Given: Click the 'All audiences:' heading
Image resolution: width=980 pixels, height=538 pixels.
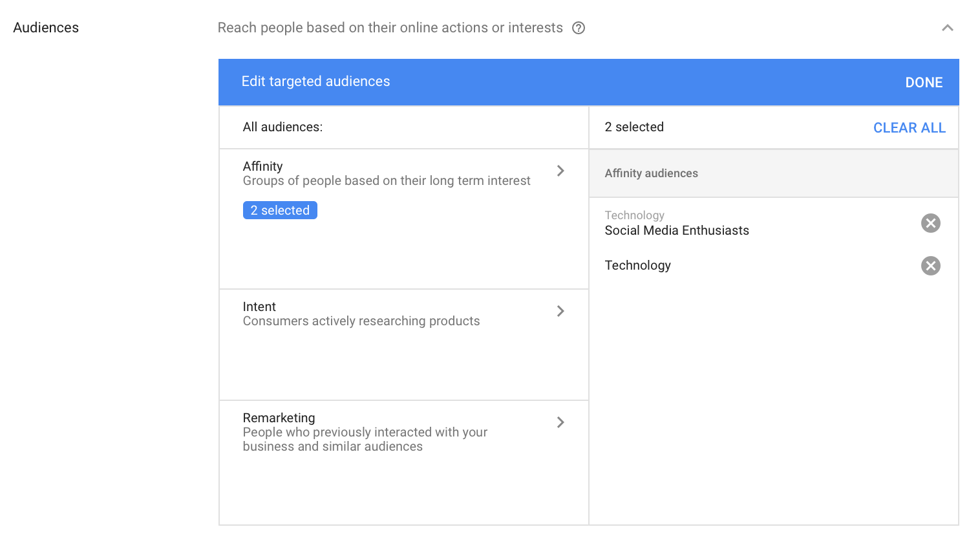Looking at the screenshot, I should [282, 127].
